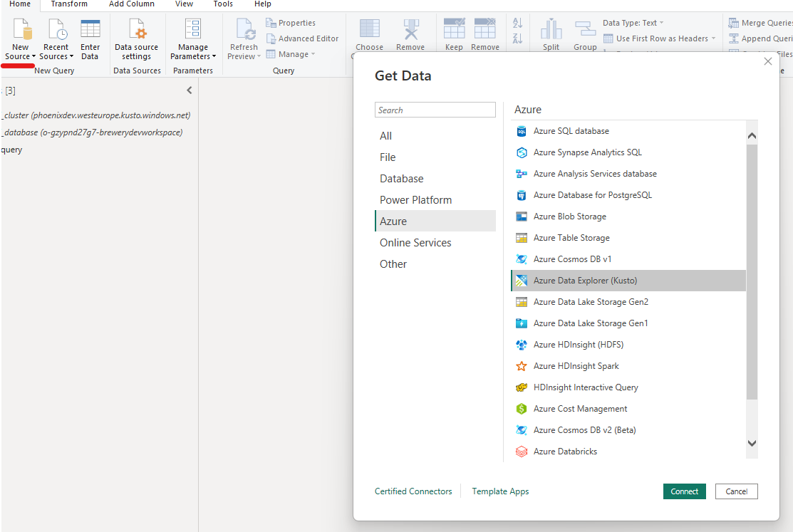The image size is (793, 532).
Task: Open the View ribbon tab
Action: point(184,4)
